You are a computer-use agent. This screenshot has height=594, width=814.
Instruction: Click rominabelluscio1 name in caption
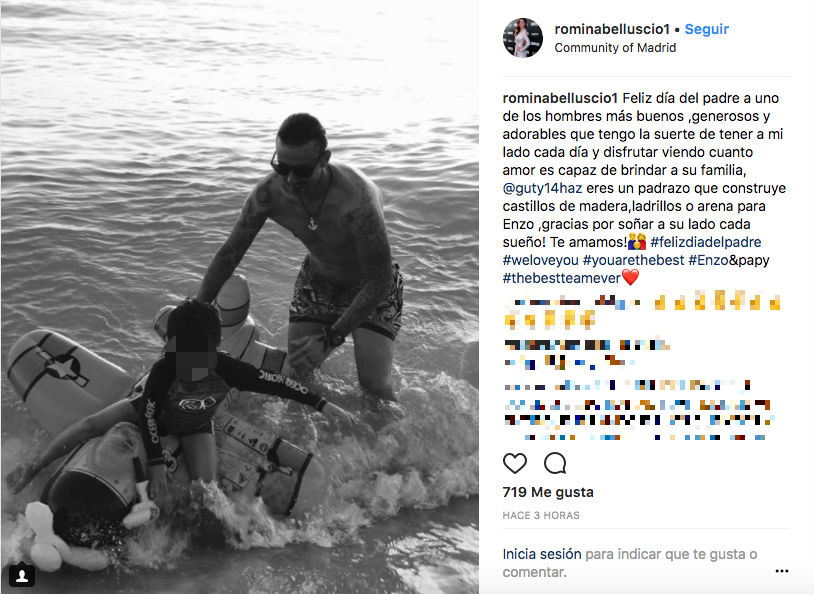[560, 98]
